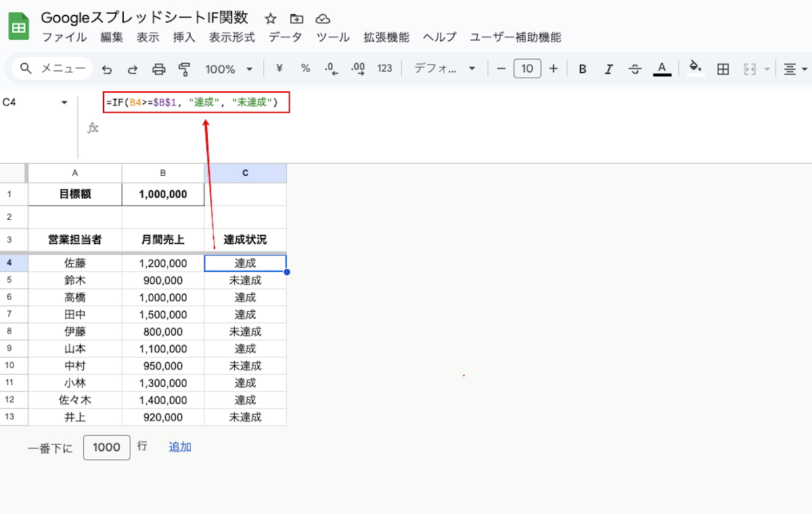Open the ツール menu

pos(333,37)
